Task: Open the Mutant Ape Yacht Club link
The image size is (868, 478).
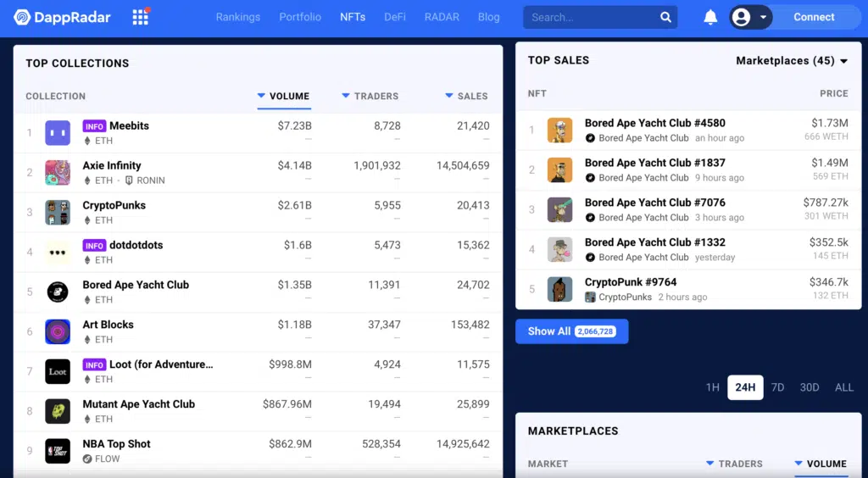Action: point(138,404)
